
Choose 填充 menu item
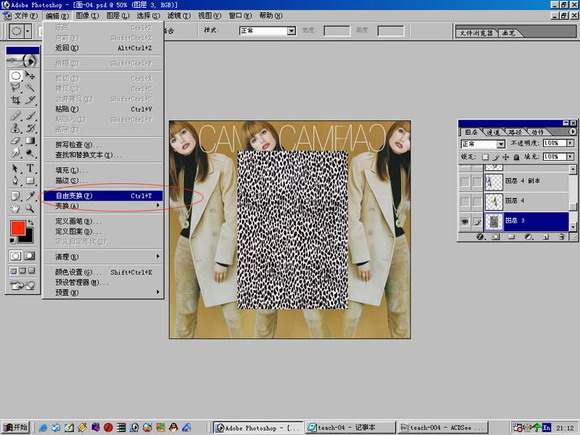(103, 170)
